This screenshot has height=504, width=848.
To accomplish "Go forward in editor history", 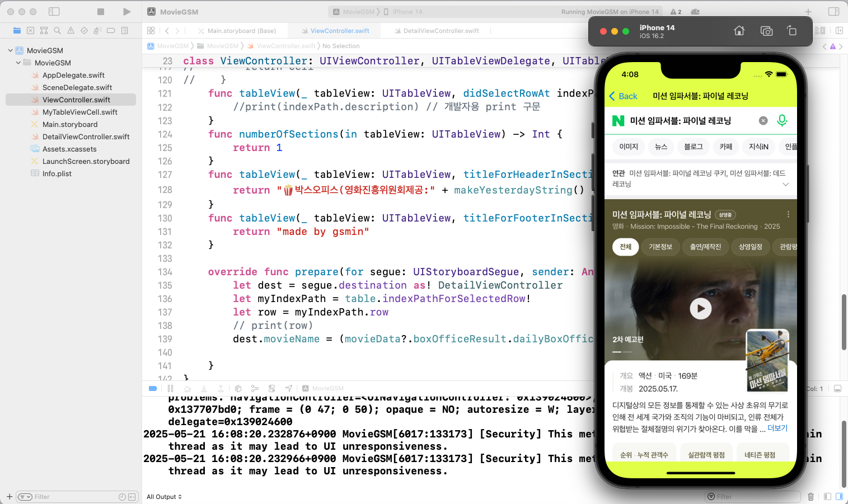I will 177,31.
